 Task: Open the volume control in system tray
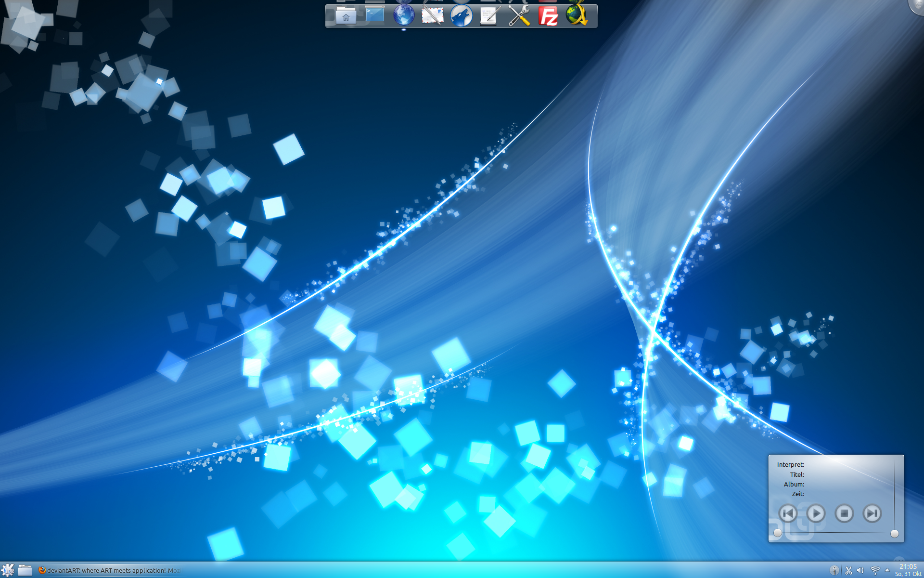point(861,571)
